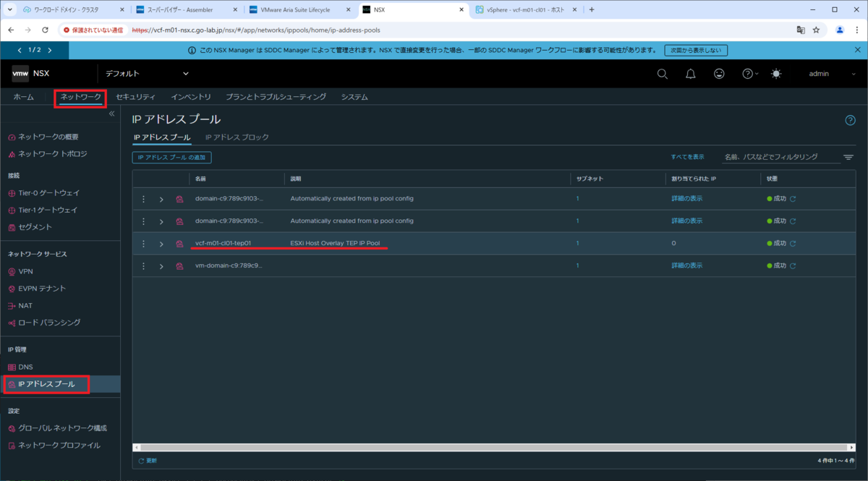Open グローバル ネットワーク構成 in sidebar
This screenshot has width=868, height=481.
coord(62,428)
